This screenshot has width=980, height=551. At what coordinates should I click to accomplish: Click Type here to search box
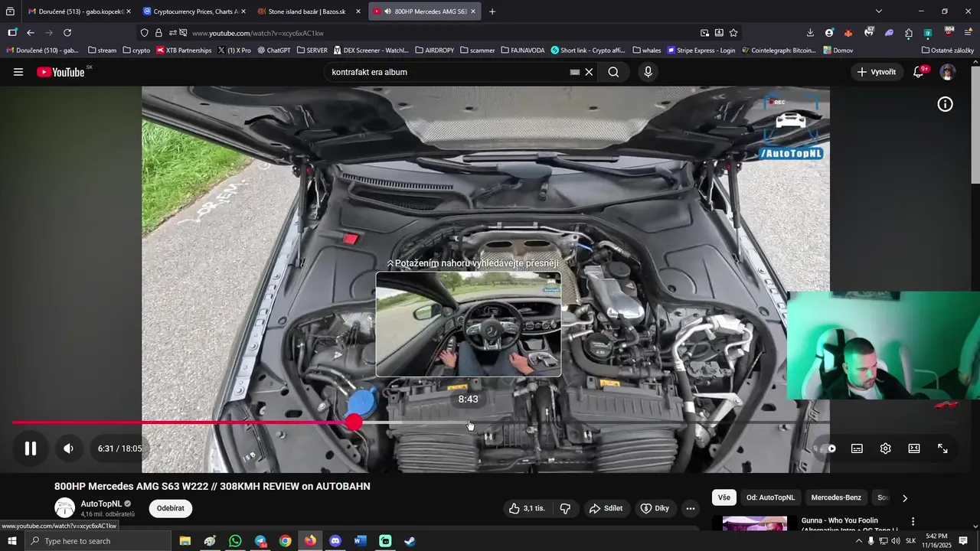[x=98, y=541]
